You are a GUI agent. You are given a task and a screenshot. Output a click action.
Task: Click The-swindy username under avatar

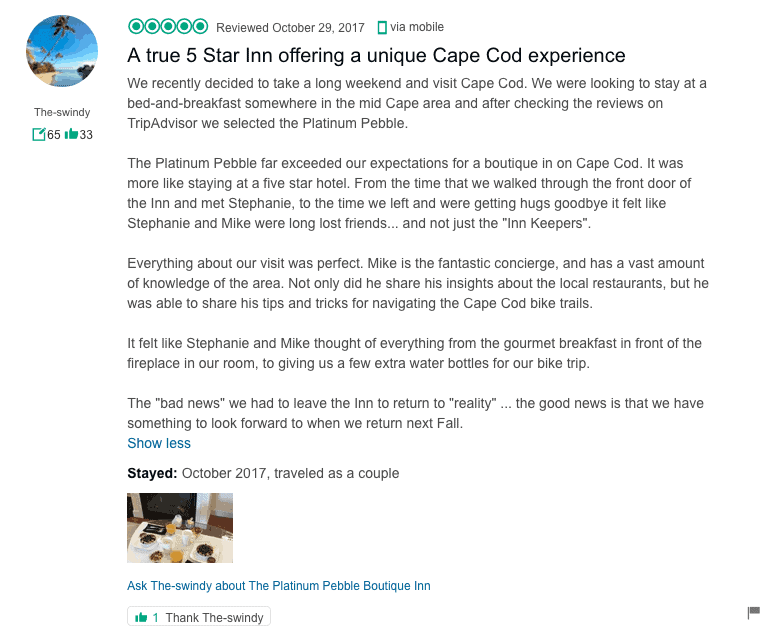pos(62,112)
